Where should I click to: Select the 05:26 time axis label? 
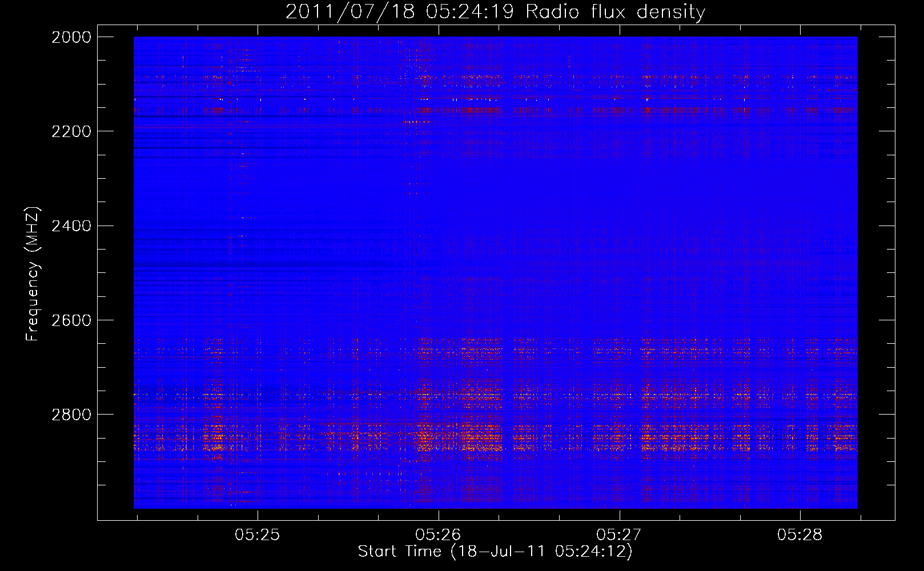tap(438, 535)
